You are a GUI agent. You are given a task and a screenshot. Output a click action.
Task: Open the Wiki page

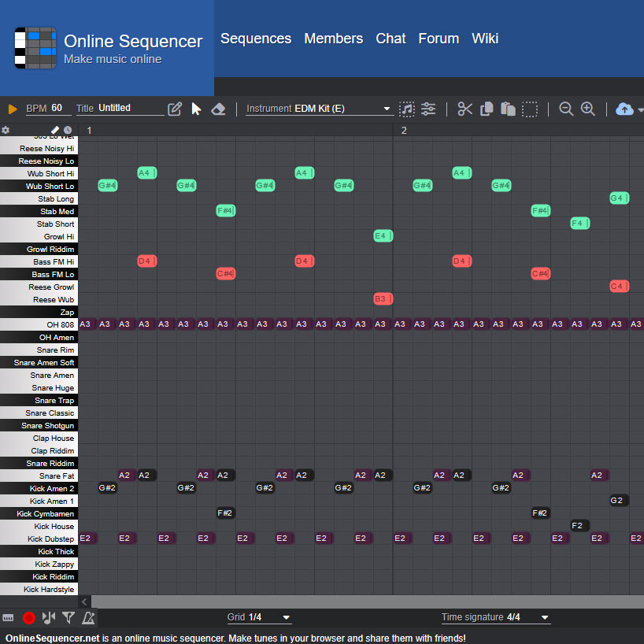[485, 39]
